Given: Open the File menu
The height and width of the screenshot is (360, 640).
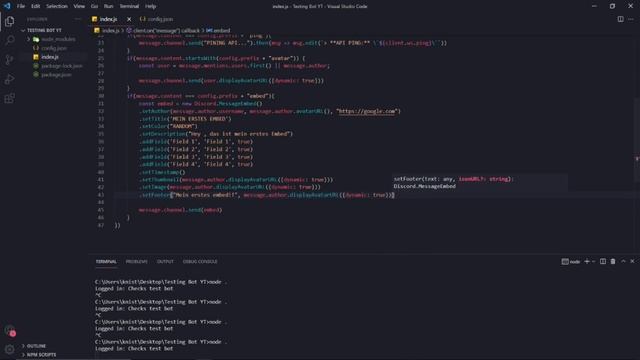Looking at the screenshot, I should (x=21, y=6).
